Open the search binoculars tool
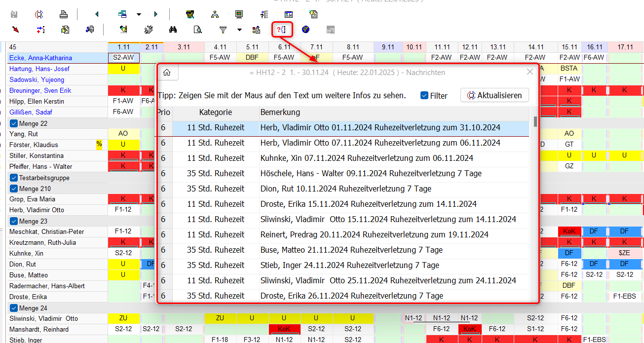 click(x=173, y=30)
